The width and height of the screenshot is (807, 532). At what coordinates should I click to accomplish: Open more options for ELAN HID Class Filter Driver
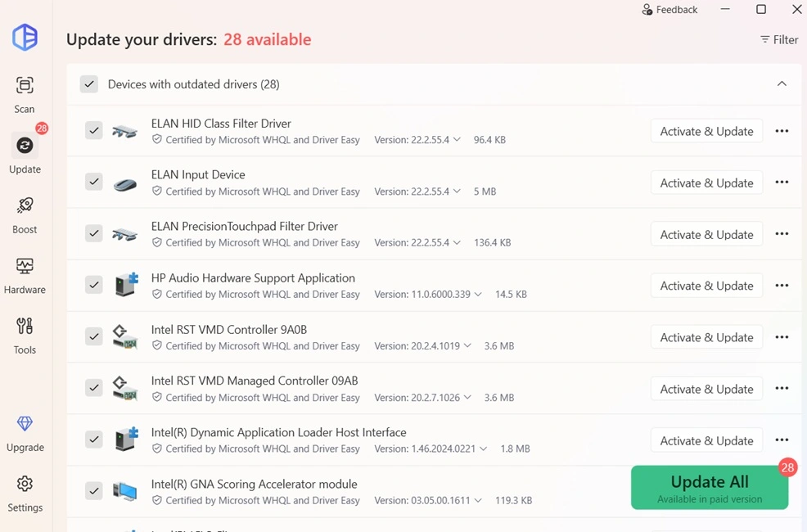pyautogui.click(x=782, y=131)
